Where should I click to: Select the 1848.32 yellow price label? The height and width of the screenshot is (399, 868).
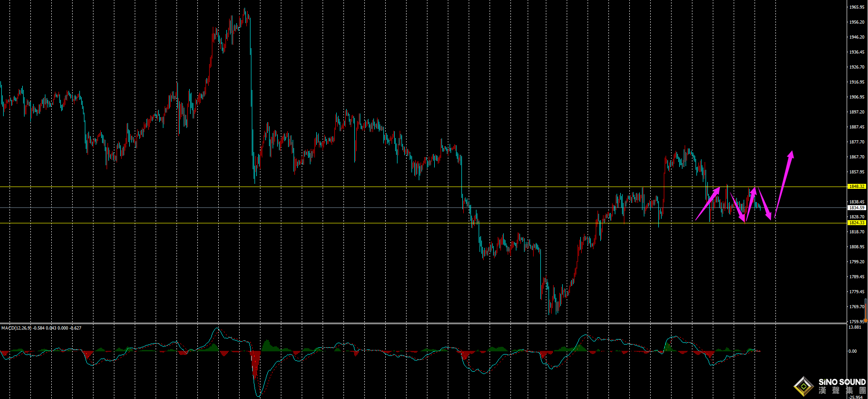(x=857, y=187)
